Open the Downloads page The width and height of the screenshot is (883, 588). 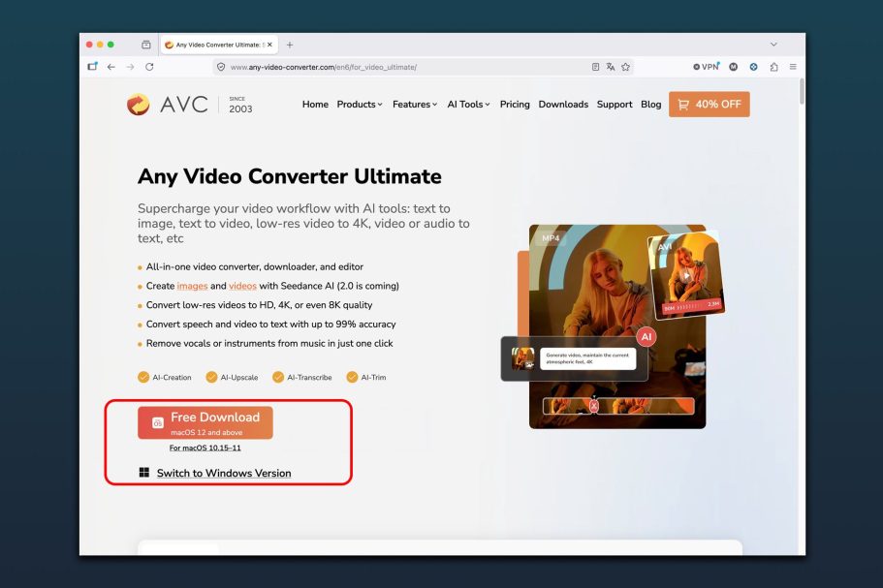563,104
